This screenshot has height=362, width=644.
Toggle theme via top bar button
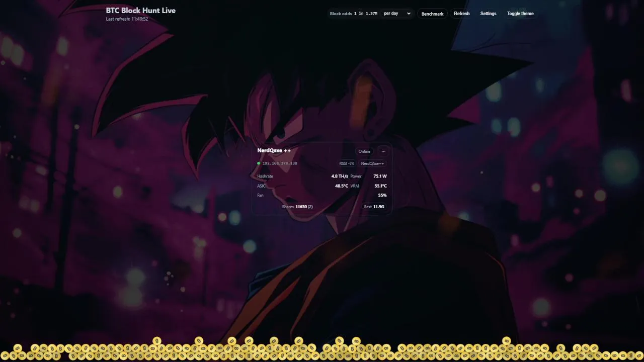pos(520,14)
